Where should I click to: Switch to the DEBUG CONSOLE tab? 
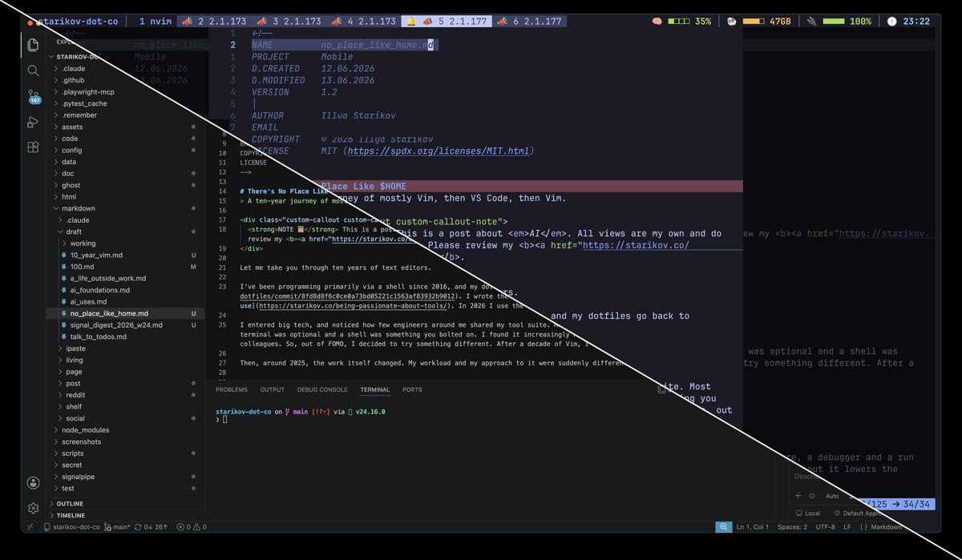pyautogui.click(x=322, y=389)
